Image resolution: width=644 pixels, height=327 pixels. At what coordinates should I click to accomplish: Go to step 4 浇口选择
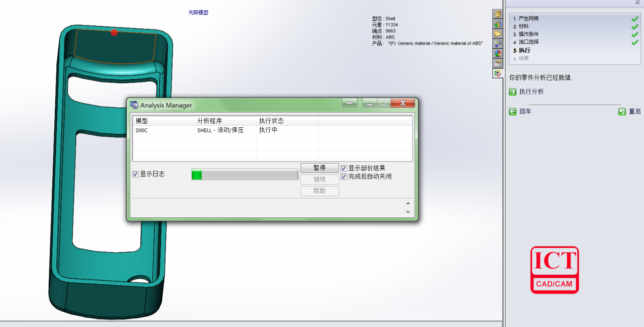528,42
